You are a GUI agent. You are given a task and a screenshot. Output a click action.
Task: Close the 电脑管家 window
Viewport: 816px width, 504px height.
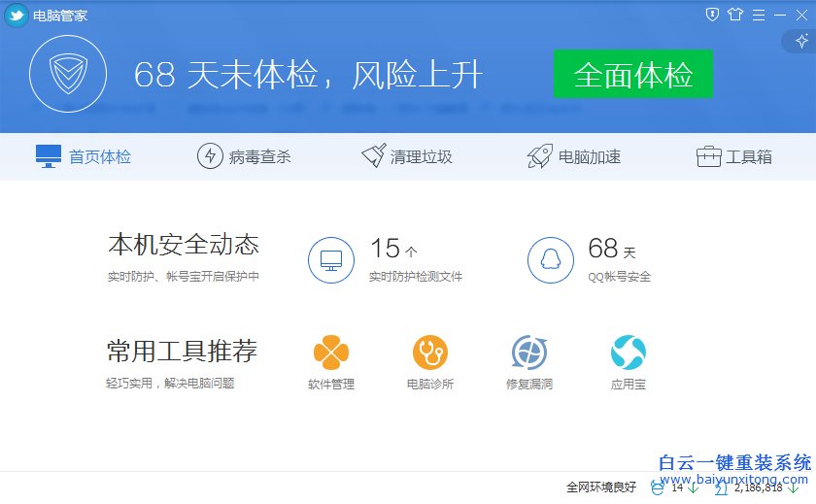[801, 16]
